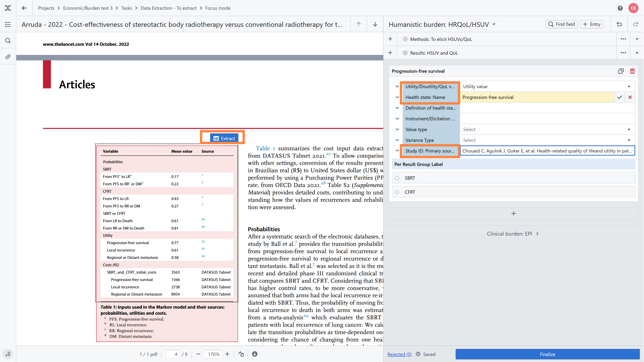Zoom in the PDF with plus
Screen dimensions: 644x362
pyautogui.click(x=227, y=354)
